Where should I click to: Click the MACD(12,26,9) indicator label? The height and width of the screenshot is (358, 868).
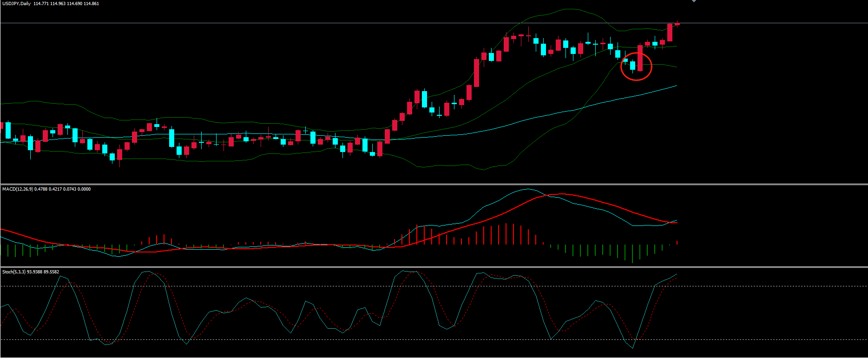pyautogui.click(x=18, y=189)
